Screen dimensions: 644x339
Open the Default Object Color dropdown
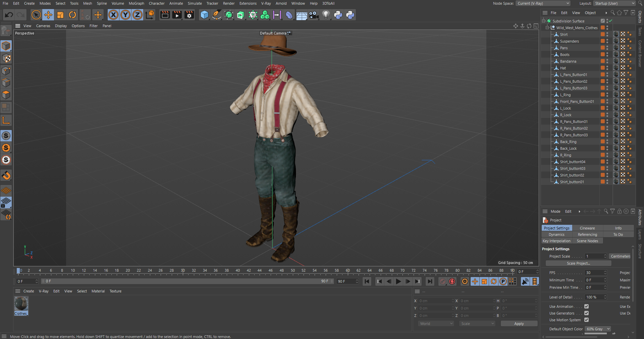598,329
